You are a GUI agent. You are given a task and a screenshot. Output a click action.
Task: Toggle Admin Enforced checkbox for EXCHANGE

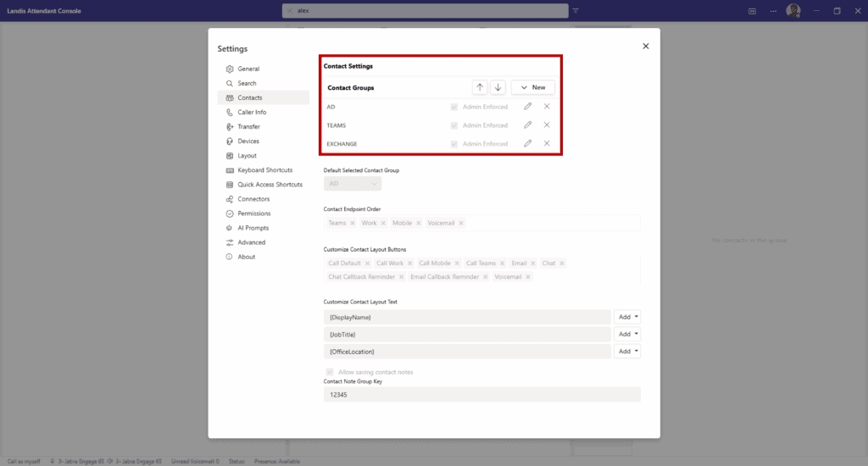click(454, 144)
